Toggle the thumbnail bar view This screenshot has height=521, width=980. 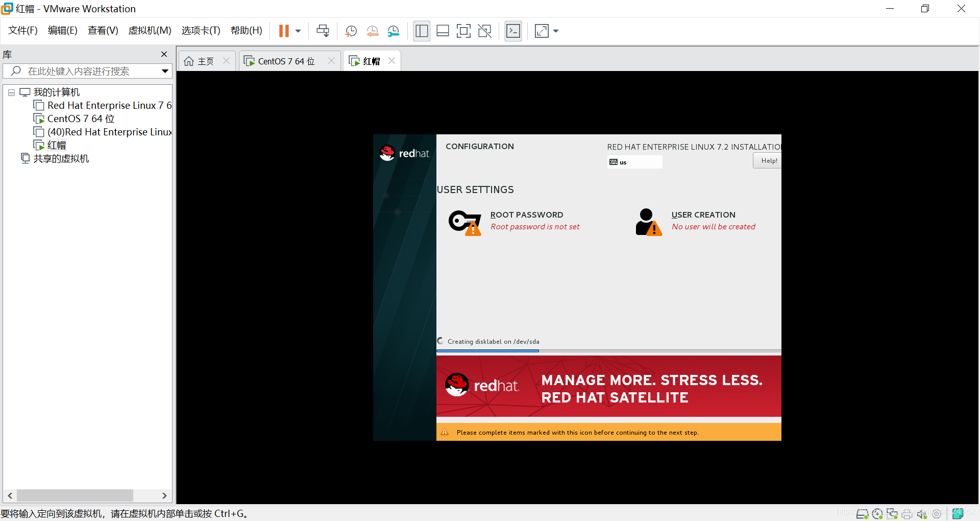coord(443,31)
